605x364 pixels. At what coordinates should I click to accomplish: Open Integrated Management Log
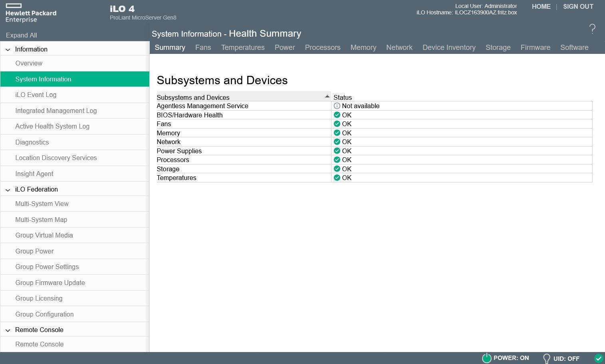point(75,111)
